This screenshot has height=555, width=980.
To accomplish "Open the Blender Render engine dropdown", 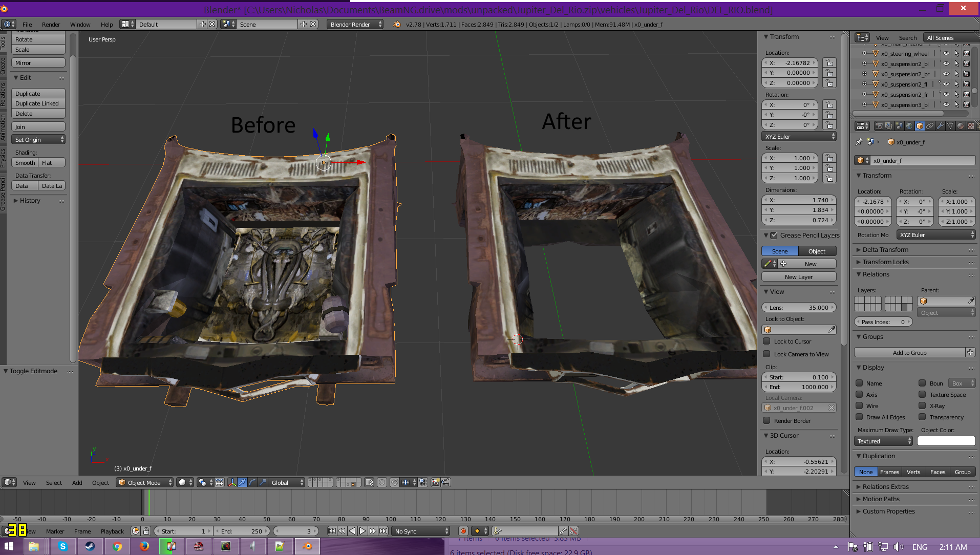I will point(355,24).
